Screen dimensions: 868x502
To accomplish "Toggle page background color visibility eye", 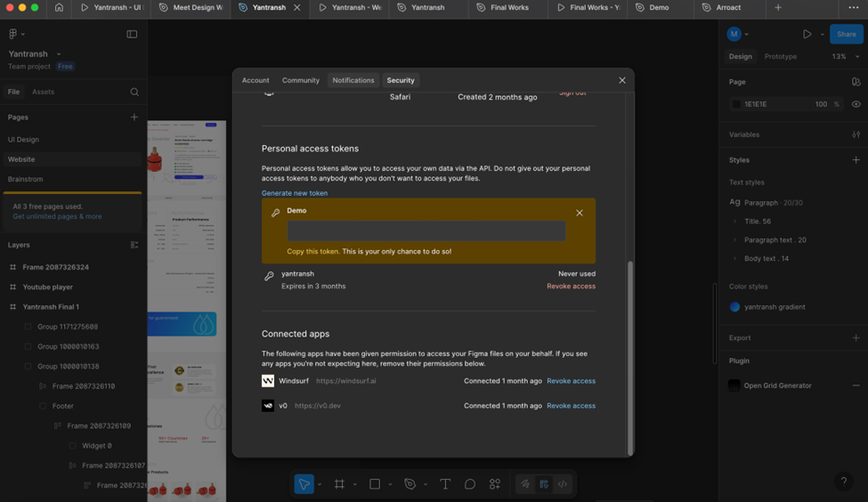I will tap(856, 104).
